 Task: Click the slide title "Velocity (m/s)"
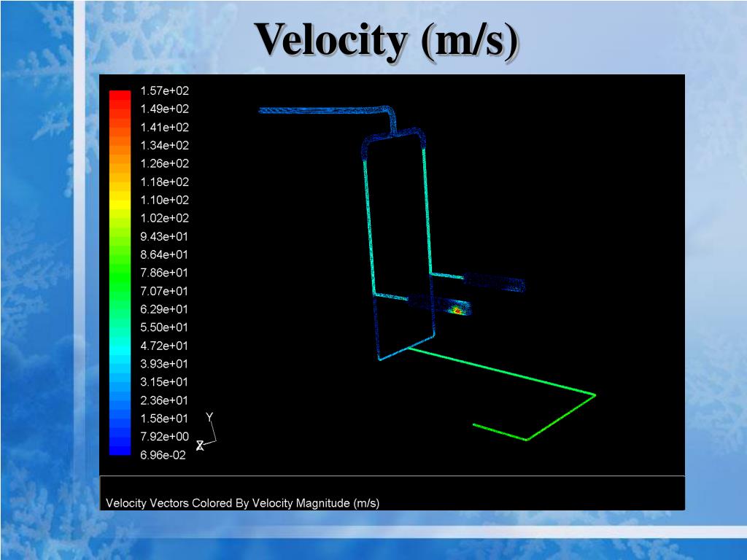[386, 42]
